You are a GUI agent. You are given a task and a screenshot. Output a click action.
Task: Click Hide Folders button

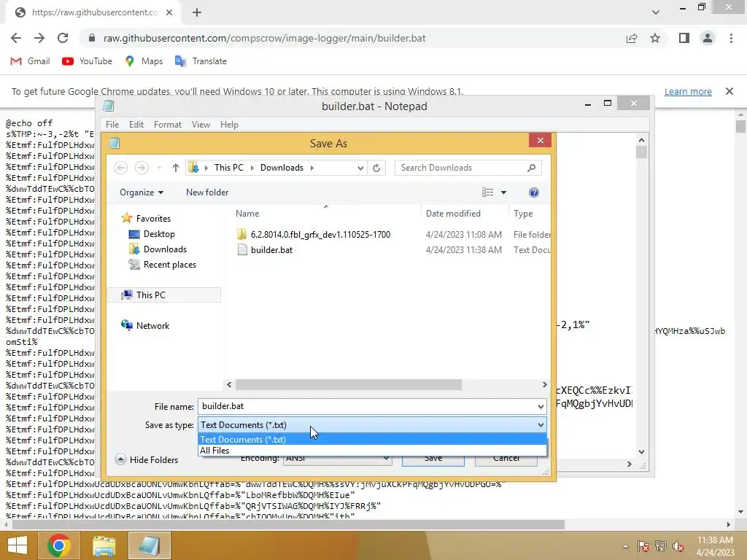(x=147, y=459)
